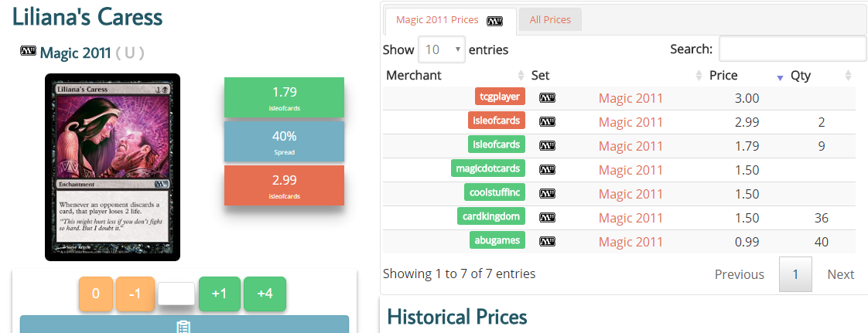
Task: Click the set icon in the cardkingdom row
Action: [547, 218]
